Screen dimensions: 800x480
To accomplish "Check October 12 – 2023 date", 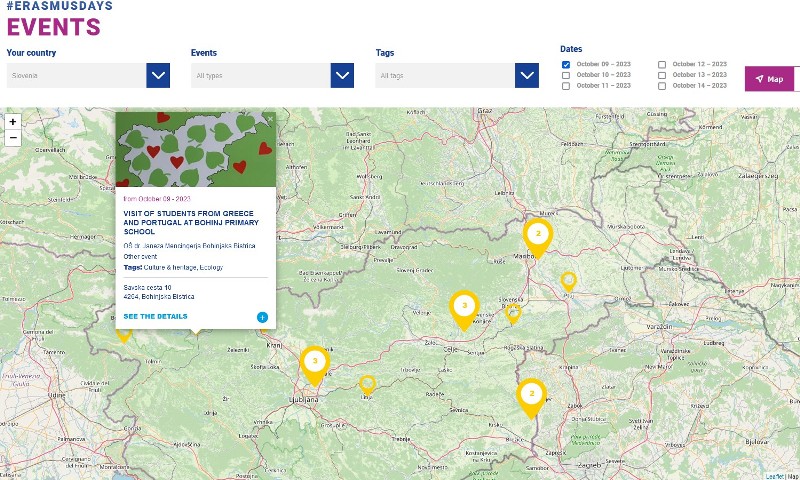I will coord(662,65).
